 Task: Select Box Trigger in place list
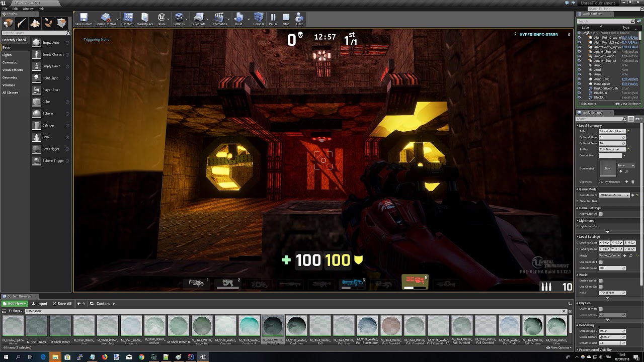point(51,149)
